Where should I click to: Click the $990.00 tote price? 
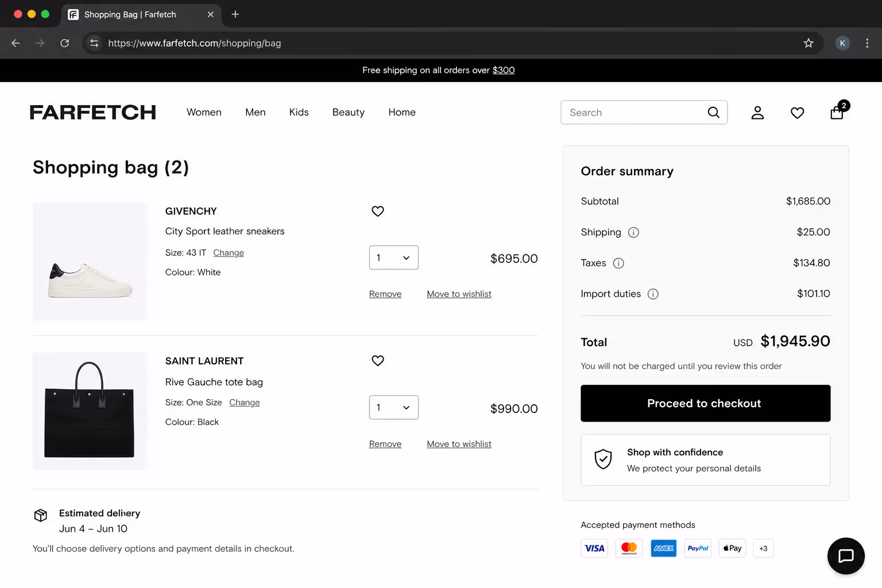tap(514, 409)
